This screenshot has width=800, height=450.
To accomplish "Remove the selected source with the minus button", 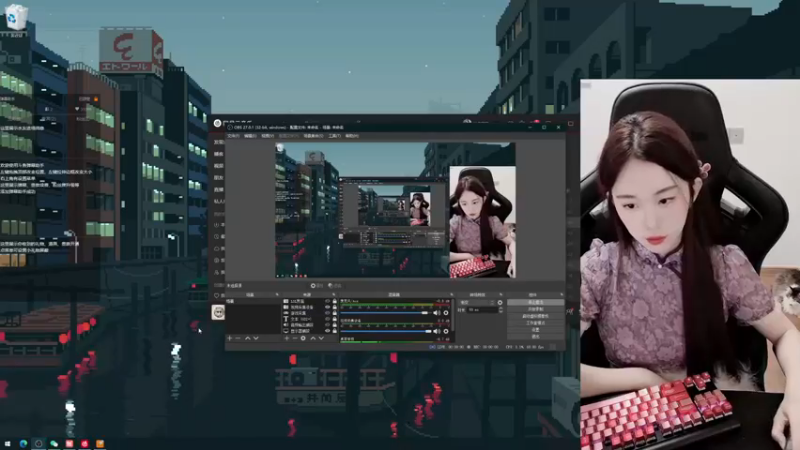I will tap(294, 338).
